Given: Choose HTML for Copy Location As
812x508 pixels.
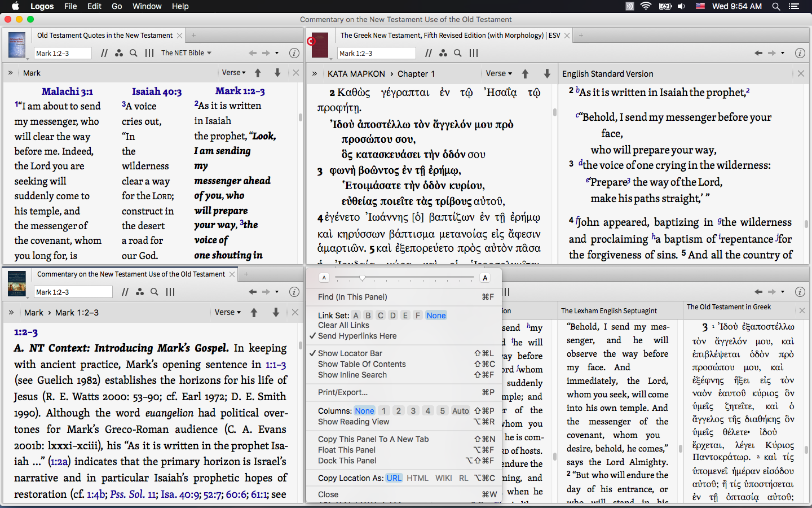Looking at the screenshot, I should point(417,478).
